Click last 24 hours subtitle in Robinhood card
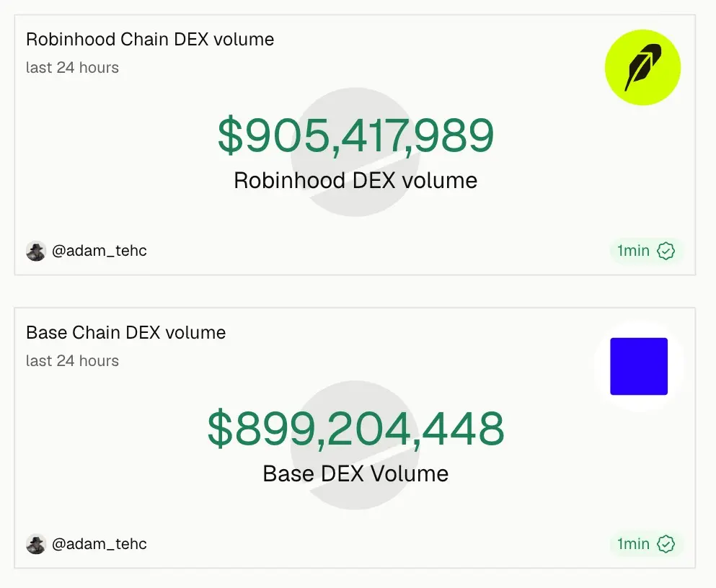This screenshot has width=716, height=588. coord(72,68)
